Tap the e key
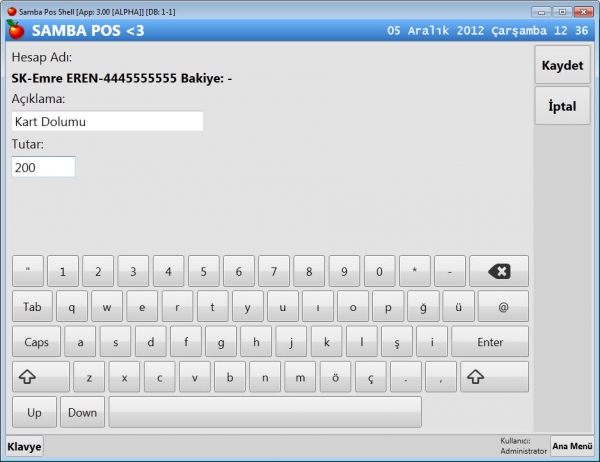 (142, 307)
